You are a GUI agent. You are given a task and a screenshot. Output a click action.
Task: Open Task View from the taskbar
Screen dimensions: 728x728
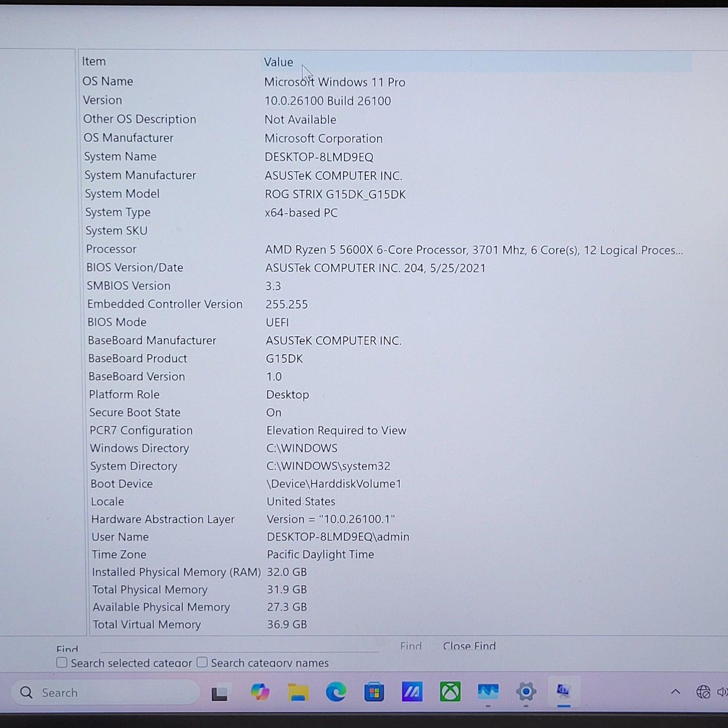tap(220, 693)
